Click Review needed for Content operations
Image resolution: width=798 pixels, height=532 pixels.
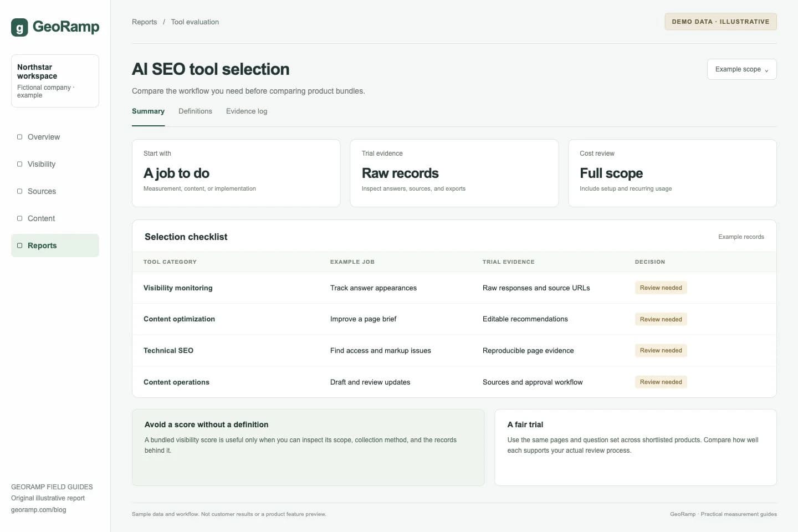[x=661, y=382]
